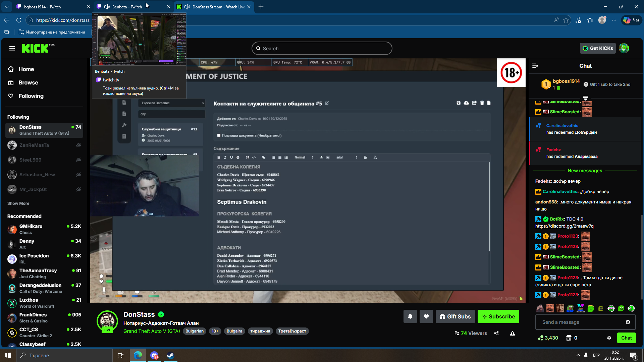Switch keyboard language БГР in tray

point(596,355)
